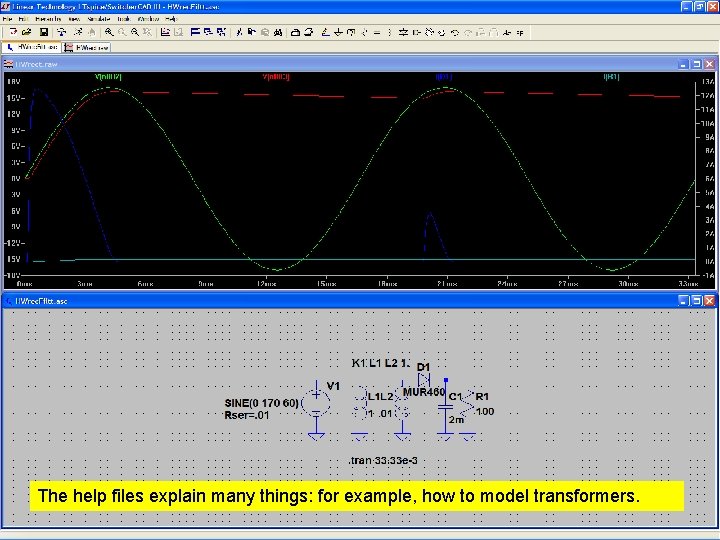Click the 2m capacitor value
The height and width of the screenshot is (540, 720).
click(x=456, y=420)
